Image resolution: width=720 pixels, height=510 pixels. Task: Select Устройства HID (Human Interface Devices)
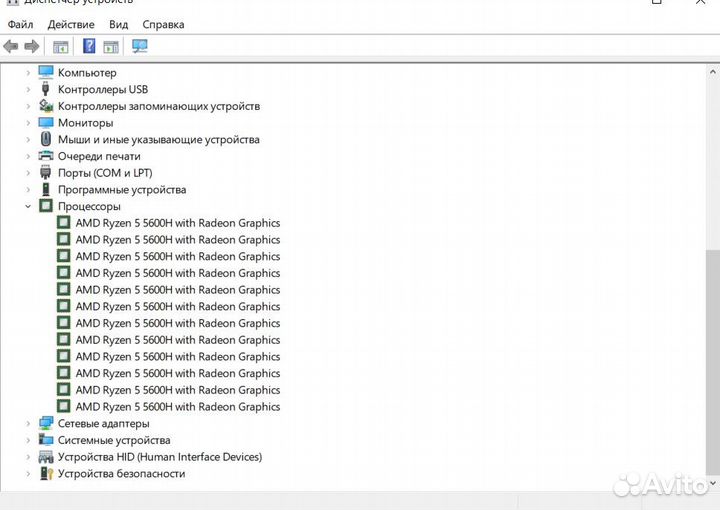tap(159, 457)
